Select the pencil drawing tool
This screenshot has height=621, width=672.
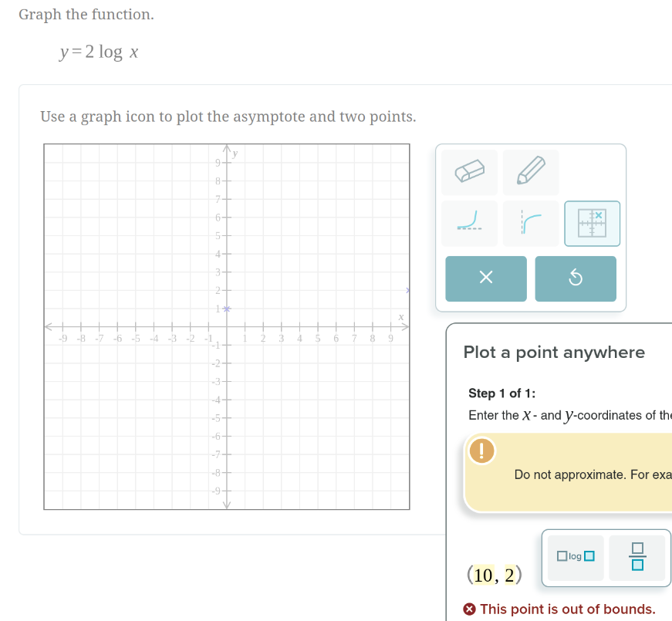click(531, 172)
